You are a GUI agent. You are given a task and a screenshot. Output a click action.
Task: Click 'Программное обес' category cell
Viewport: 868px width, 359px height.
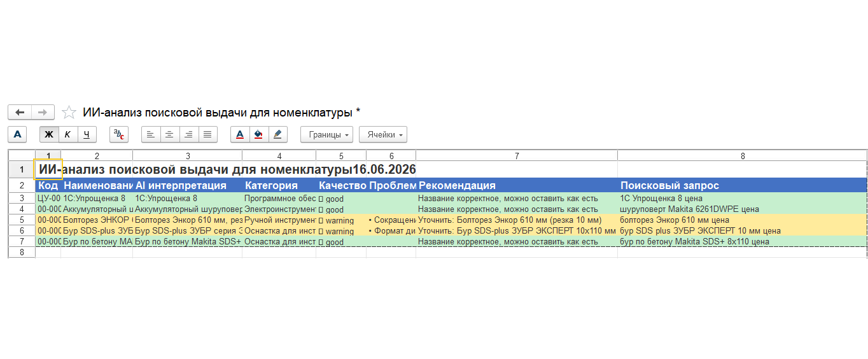click(279, 198)
